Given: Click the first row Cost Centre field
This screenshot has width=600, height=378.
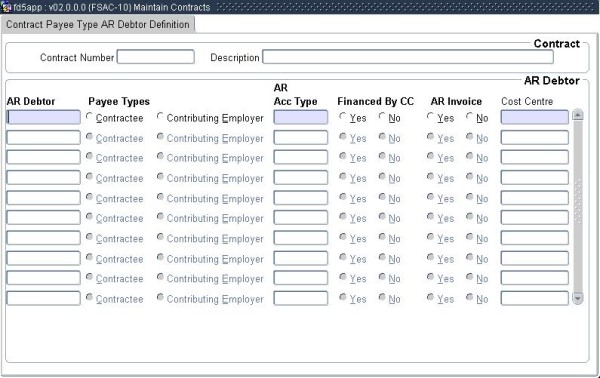Looking at the screenshot, I should pos(535,117).
